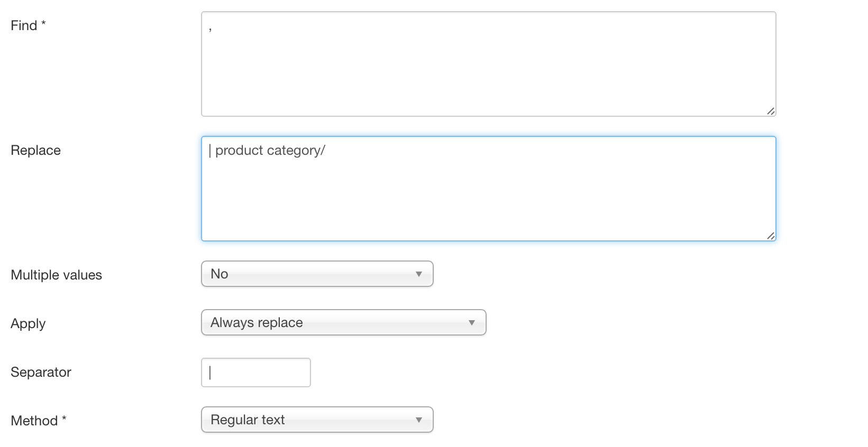Click the 'Replace' field label
This screenshot has width=868, height=447.
pos(35,150)
